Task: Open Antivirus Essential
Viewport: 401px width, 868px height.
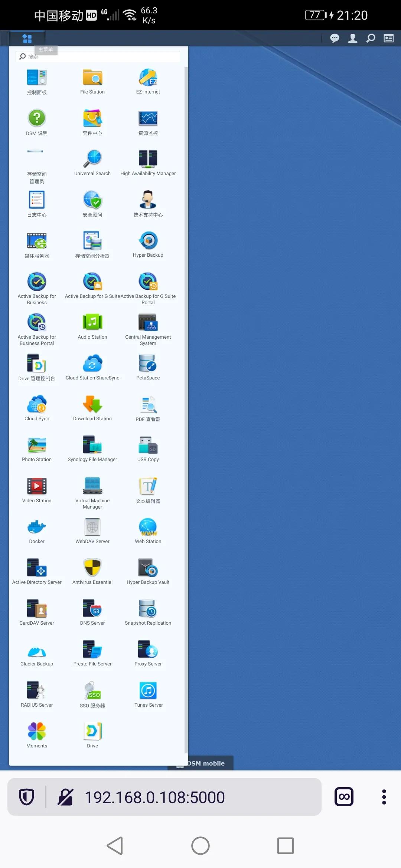Action: coord(92,572)
